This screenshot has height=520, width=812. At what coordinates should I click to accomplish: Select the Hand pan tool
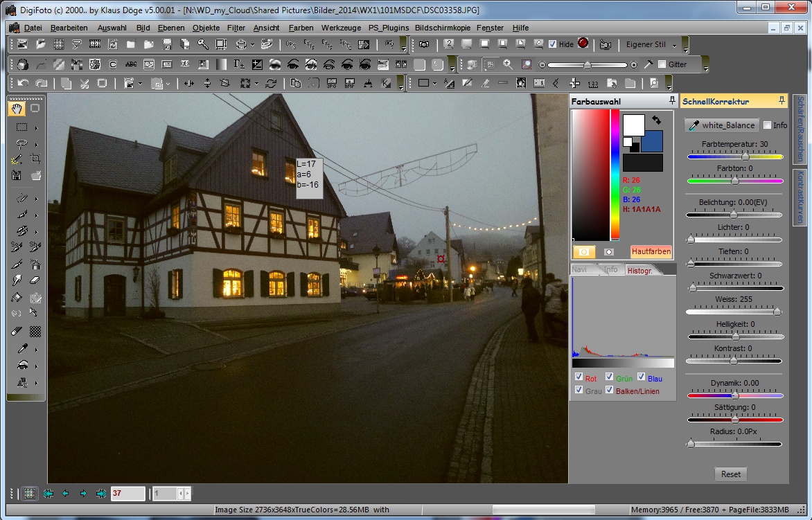pyautogui.click(x=17, y=109)
